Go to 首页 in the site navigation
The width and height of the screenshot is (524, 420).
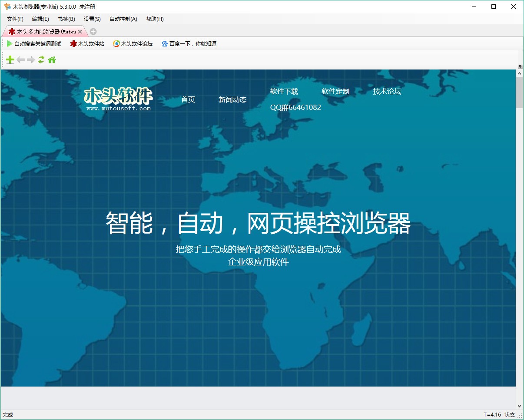pos(188,99)
